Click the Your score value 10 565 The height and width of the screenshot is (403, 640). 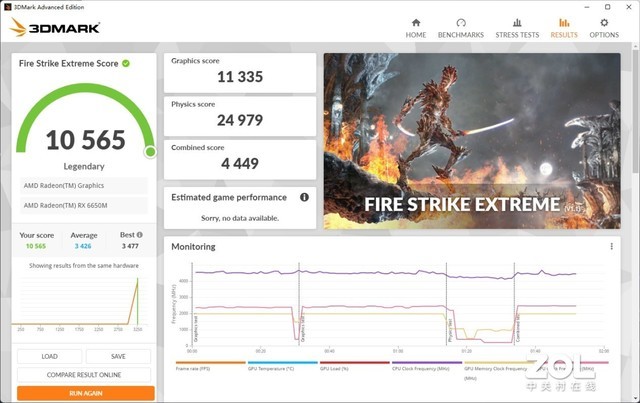36,246
